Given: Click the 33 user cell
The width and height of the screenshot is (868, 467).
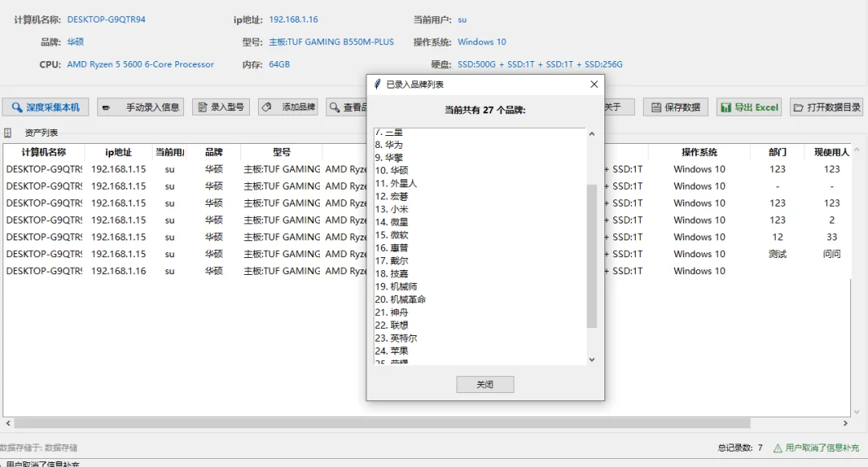Looking at the screenshot, I should 832,237.
